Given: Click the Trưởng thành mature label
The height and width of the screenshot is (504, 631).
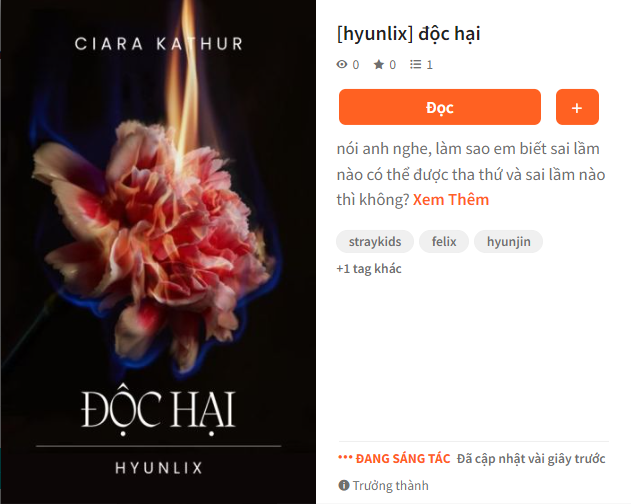Looking at the screenshot, I should [x=390, y=485].
